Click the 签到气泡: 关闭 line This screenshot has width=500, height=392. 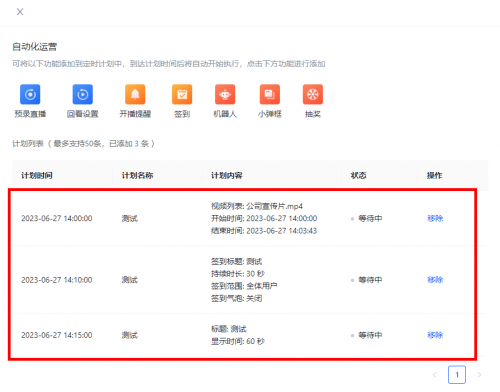(x=236, y=298)
